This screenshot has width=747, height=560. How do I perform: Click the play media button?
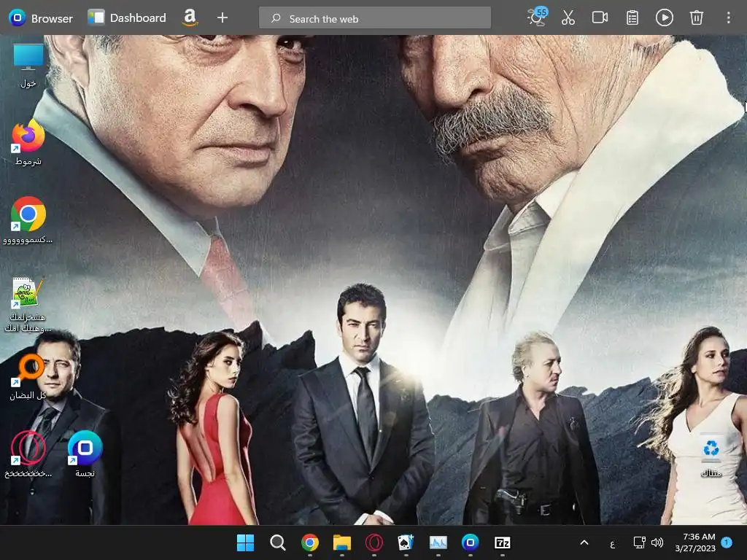[x=664, y=18]
